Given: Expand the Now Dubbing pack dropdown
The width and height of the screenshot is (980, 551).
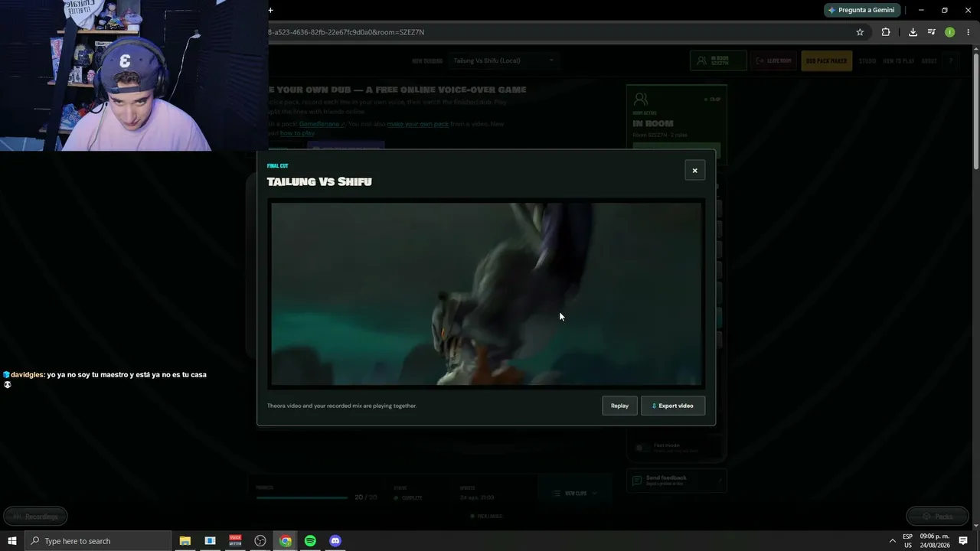Looking at the screenshot, I should 504,60.
